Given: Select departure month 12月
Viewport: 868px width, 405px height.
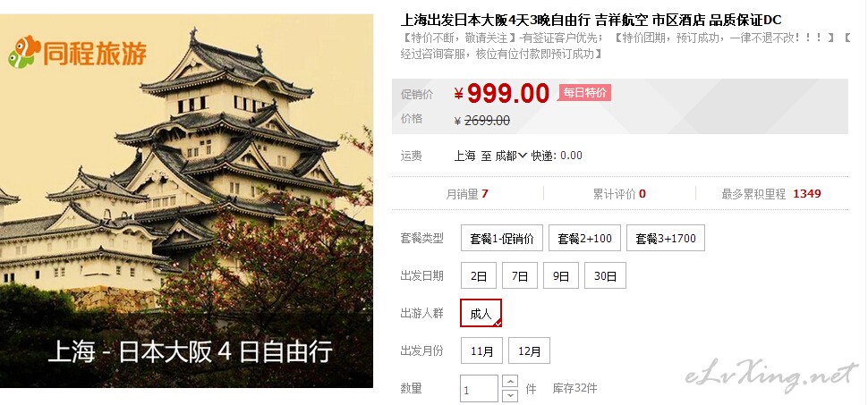Looking at the screenshot, I should coord(529,350).
